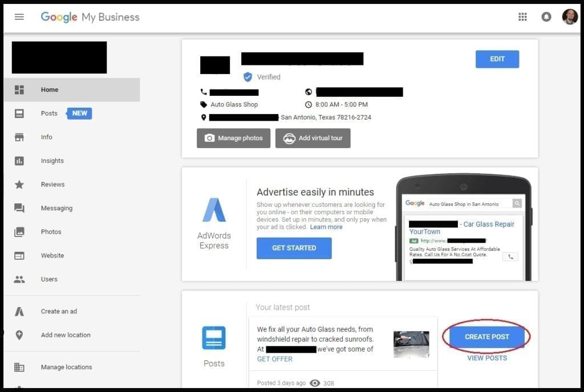
Task: Click the Home dashboard icon in the sidebar
Action: (x=19, y=89)
